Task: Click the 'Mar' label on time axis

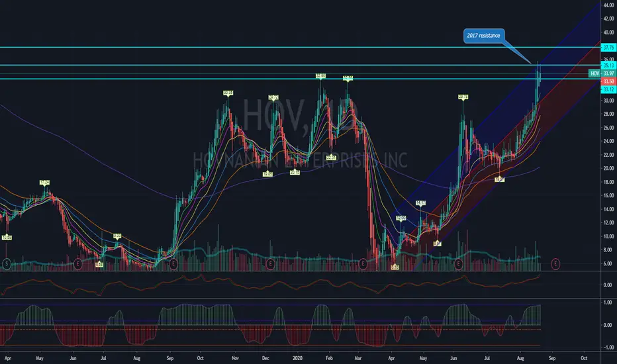Action: pos(358,359)
